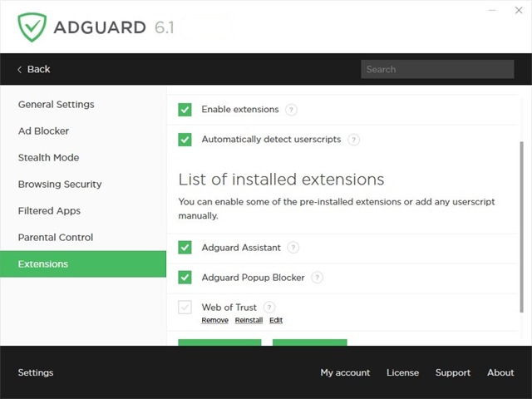This screenshot has width=532, height=399.
Task: Reinstall the Web of Trust extension
Action: coord(249,321)
